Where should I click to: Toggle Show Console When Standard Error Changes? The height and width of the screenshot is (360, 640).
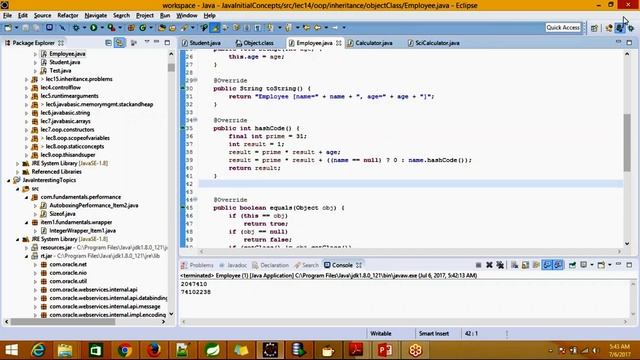click(x=558, y=265)
